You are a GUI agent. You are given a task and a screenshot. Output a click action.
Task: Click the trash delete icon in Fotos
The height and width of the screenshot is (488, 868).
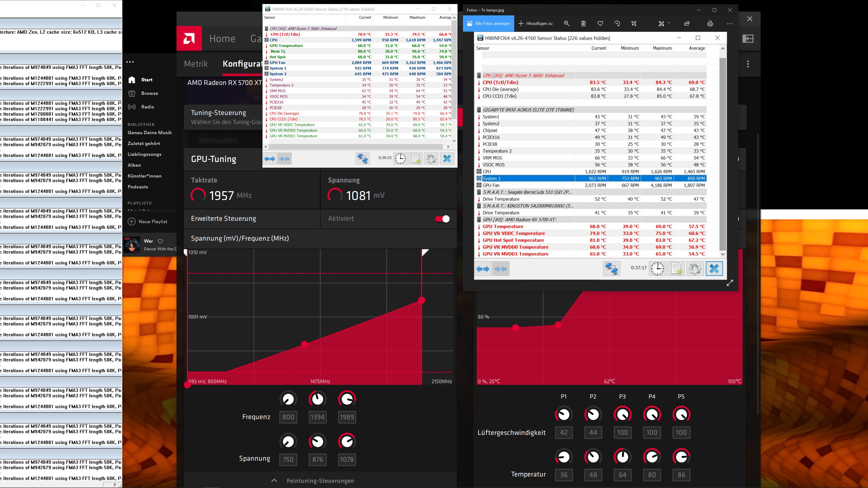coord(583,23)
